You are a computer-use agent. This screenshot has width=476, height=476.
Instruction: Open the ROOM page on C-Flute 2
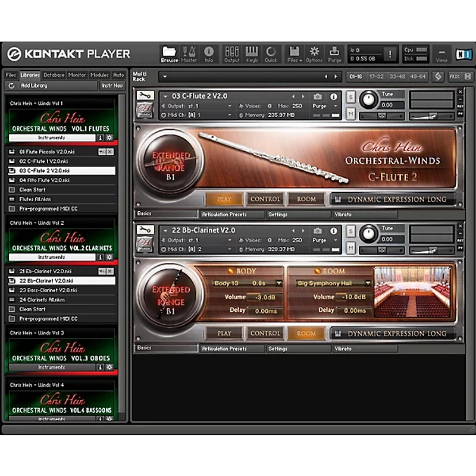click(x=306, y=199)
